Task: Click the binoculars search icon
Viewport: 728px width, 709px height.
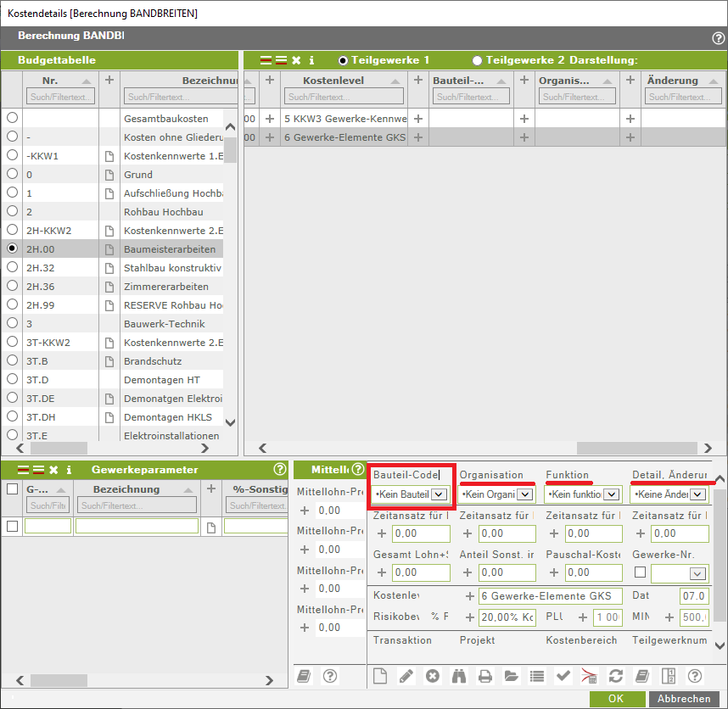Action: (x=459, y=676)
